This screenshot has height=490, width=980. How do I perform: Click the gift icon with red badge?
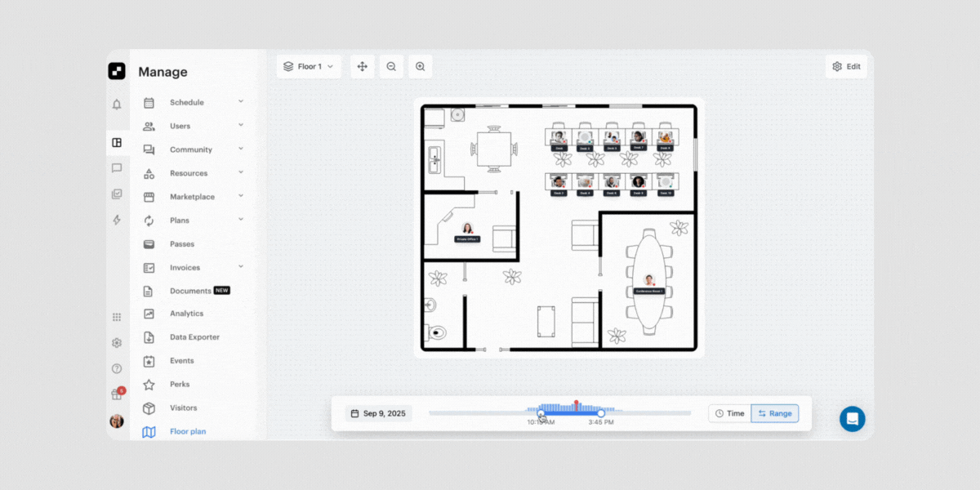[115, 393]
